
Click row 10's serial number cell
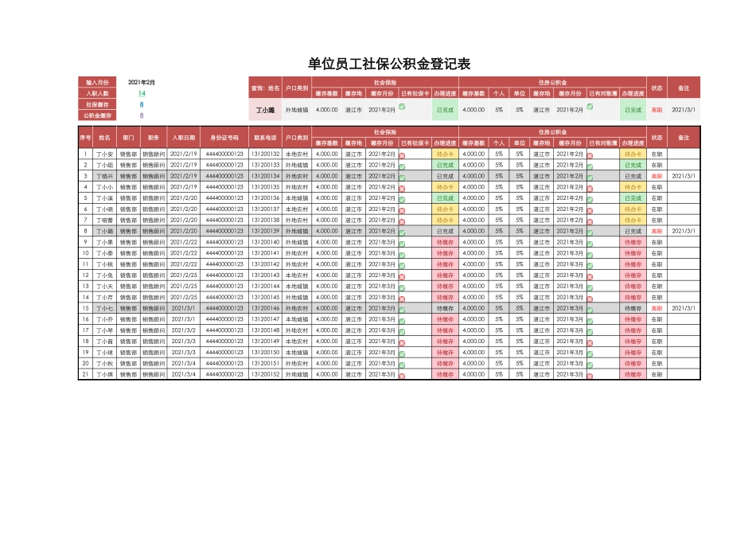point(85,253)
